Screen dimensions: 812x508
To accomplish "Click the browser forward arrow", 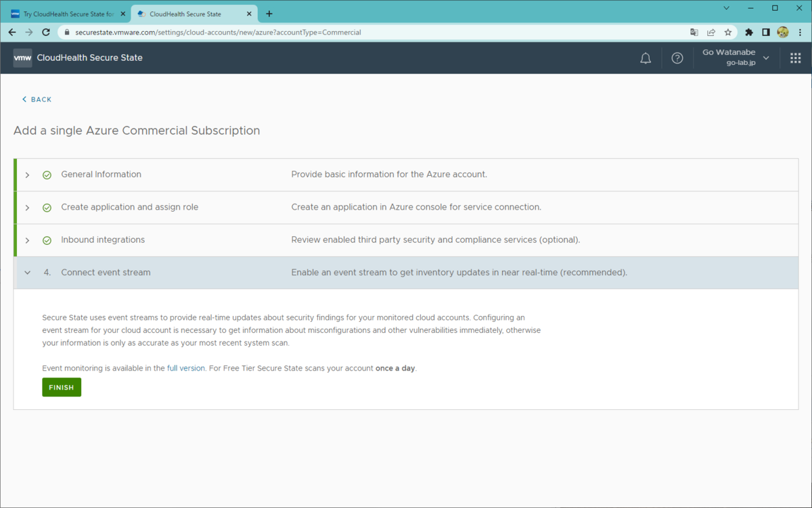I will click(x=29, y=32).
